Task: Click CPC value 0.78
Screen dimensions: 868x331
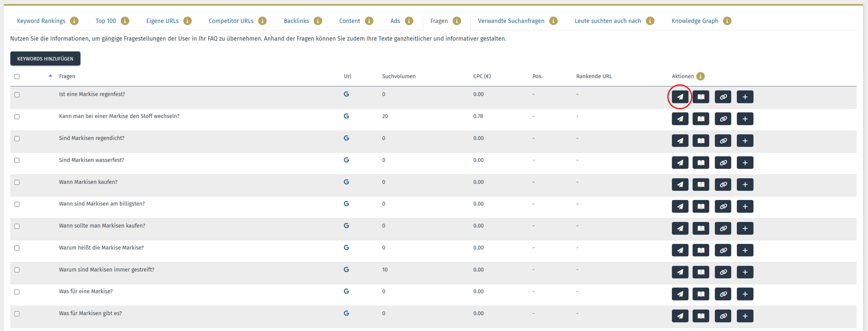Action: tap(478, 116)
